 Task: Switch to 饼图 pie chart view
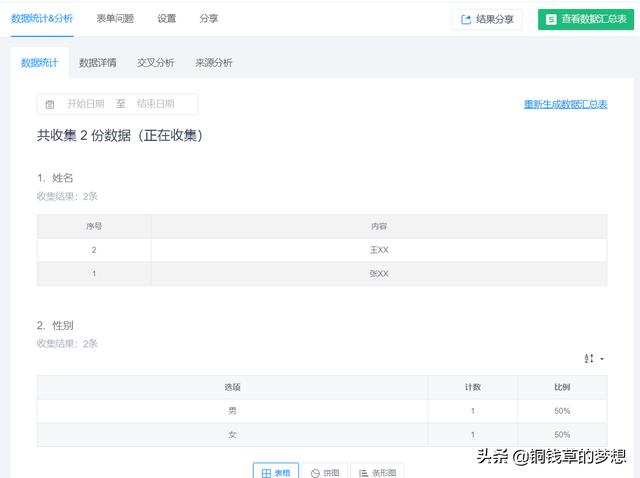[x=325, y=472]
